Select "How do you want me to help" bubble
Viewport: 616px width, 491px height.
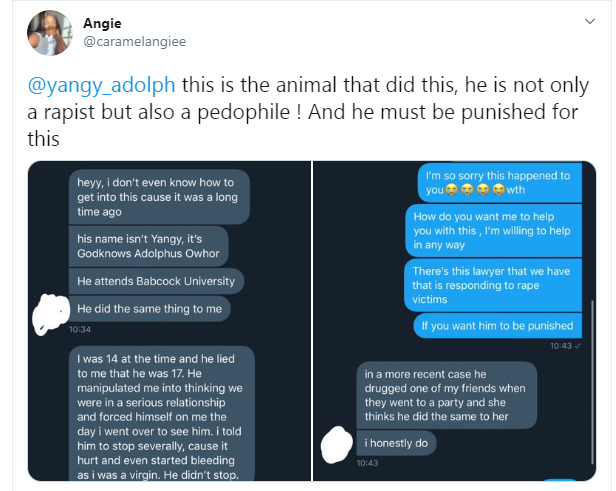coord(493,231)
